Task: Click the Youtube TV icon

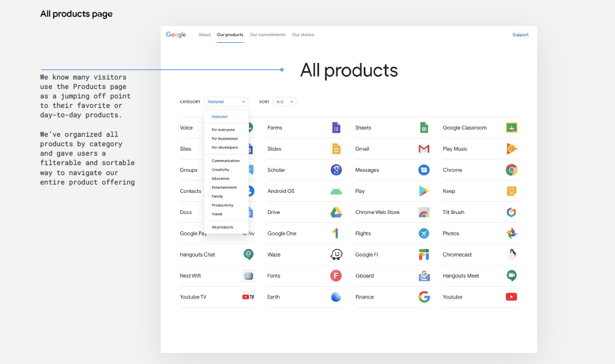Action: [x=248, y=297]
